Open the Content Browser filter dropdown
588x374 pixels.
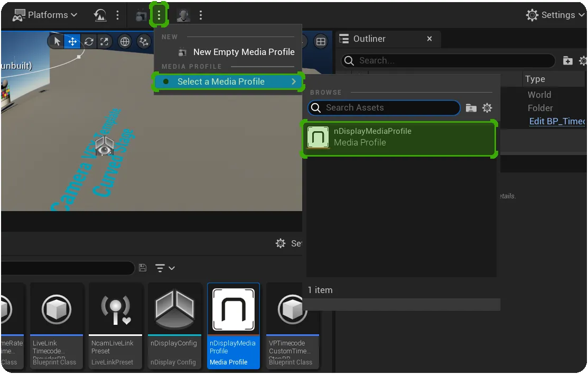pyautogui.click(x=165, y=268)
